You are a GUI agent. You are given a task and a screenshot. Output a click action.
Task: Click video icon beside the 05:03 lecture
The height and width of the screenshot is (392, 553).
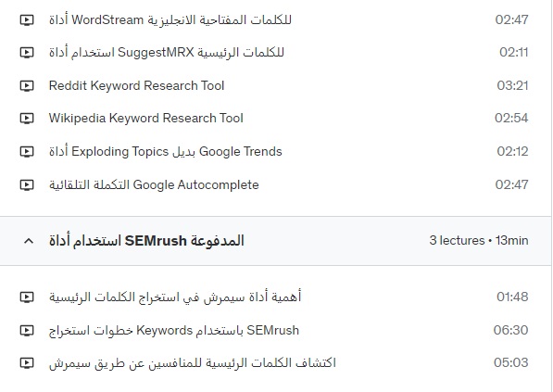(27, 363)
